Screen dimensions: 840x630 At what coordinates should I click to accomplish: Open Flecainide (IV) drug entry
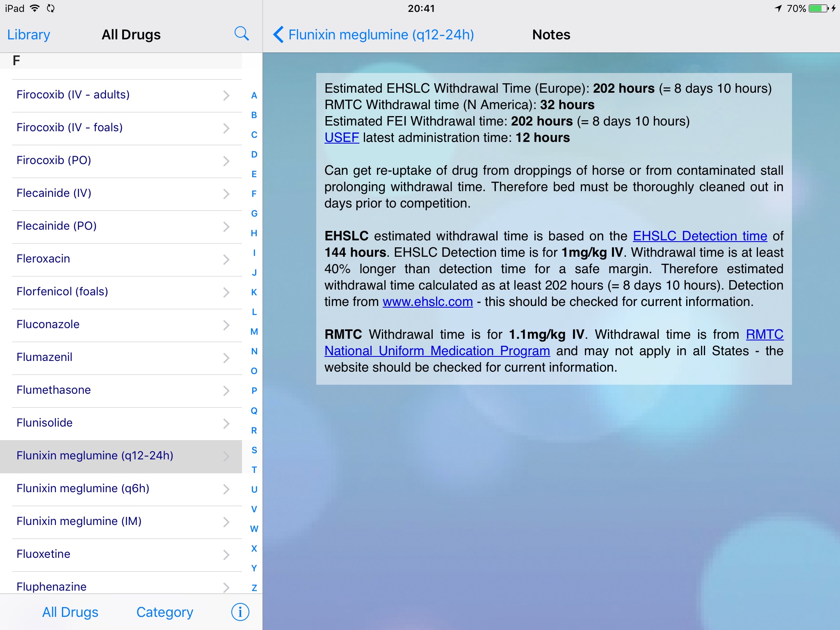[x=121, y=194]
